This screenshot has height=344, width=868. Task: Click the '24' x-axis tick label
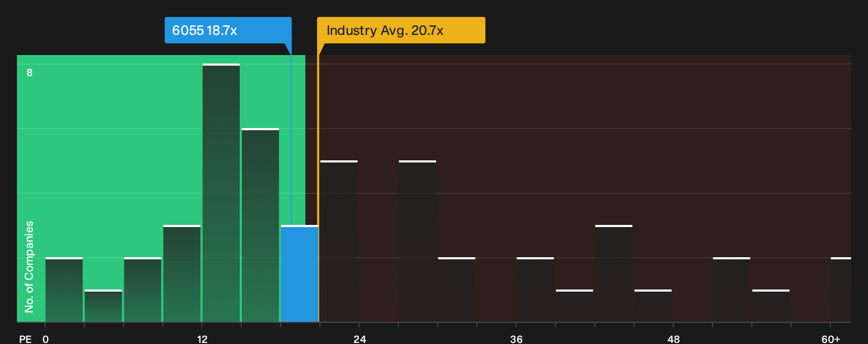click(359, 339)
